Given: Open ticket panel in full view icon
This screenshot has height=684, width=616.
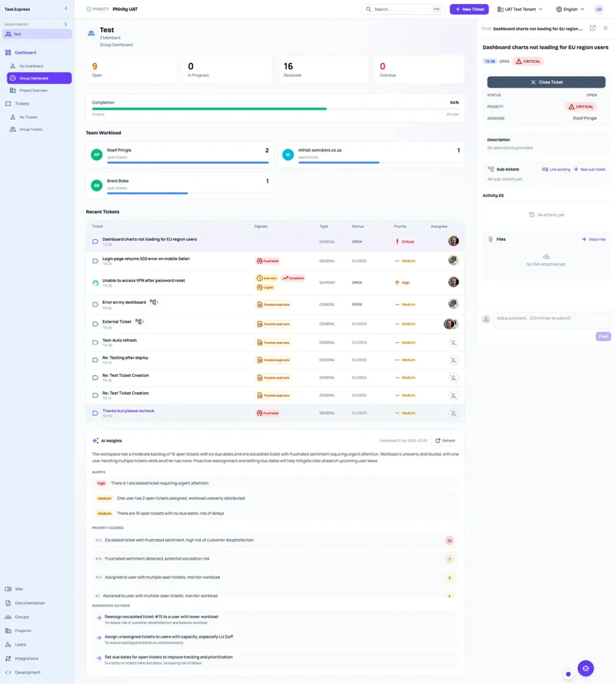Looking at the screenshot, I should [x=593, y=28].
